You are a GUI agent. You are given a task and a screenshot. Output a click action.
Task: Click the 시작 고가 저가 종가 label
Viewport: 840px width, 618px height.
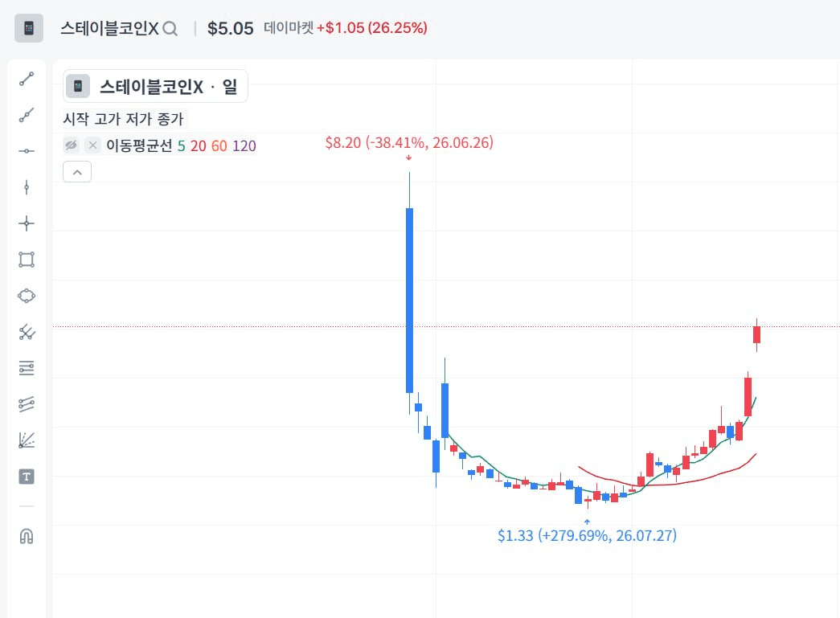(x=123, y=118)
